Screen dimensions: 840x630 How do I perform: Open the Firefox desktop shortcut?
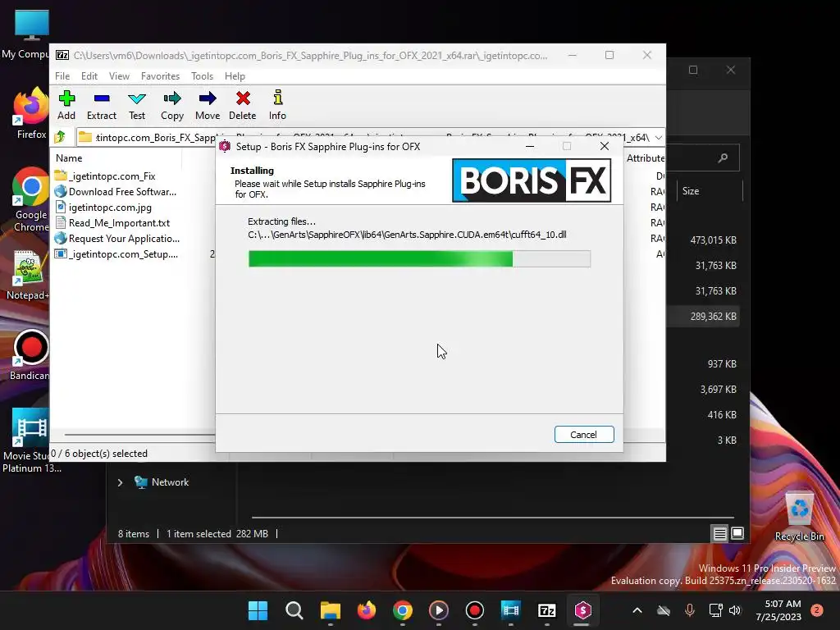point(30,113)
